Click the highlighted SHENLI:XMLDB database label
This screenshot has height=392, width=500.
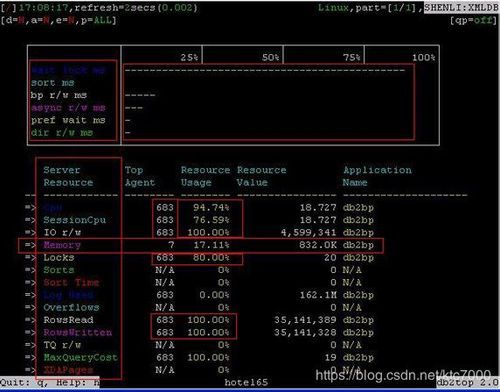pos(461,7)
